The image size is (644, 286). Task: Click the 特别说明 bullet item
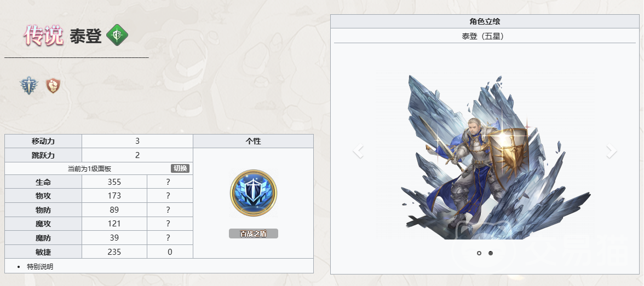pyautogui.click(x=41, y=267)
